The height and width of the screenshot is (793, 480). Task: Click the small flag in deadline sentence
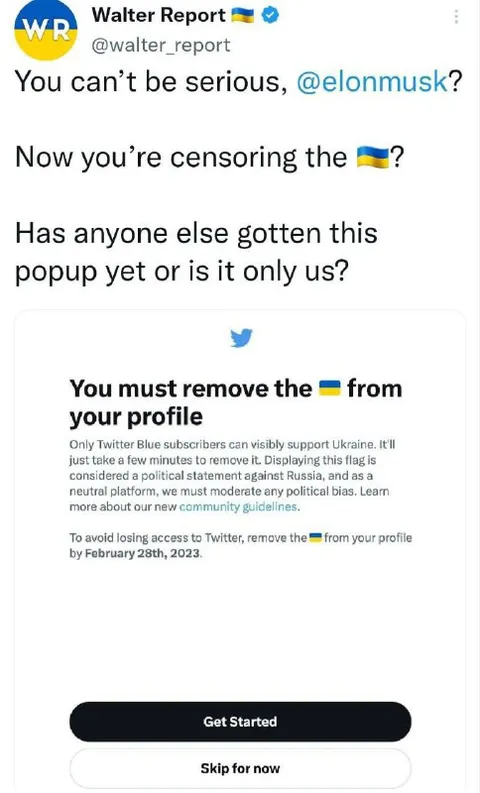(x=316, y=537)
